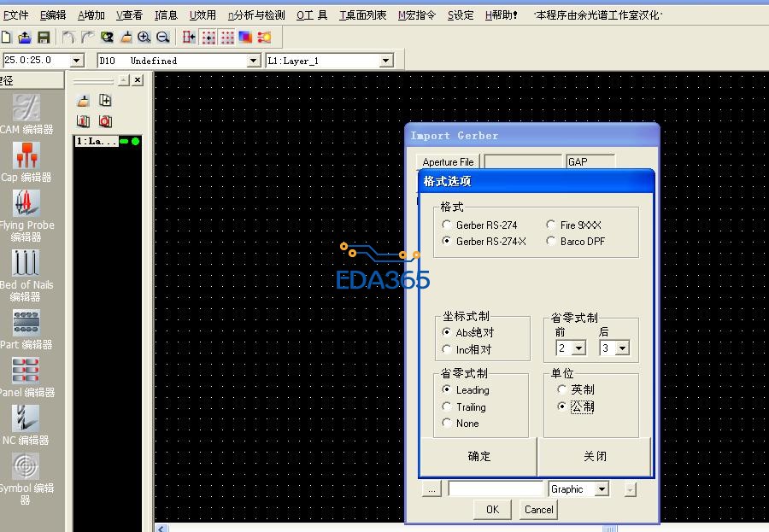Image resolution: width=769 pixels, height=532 pixels.
Task: Toggle the snap-to-grid arrow icon
Action: (x=208, y=38)
